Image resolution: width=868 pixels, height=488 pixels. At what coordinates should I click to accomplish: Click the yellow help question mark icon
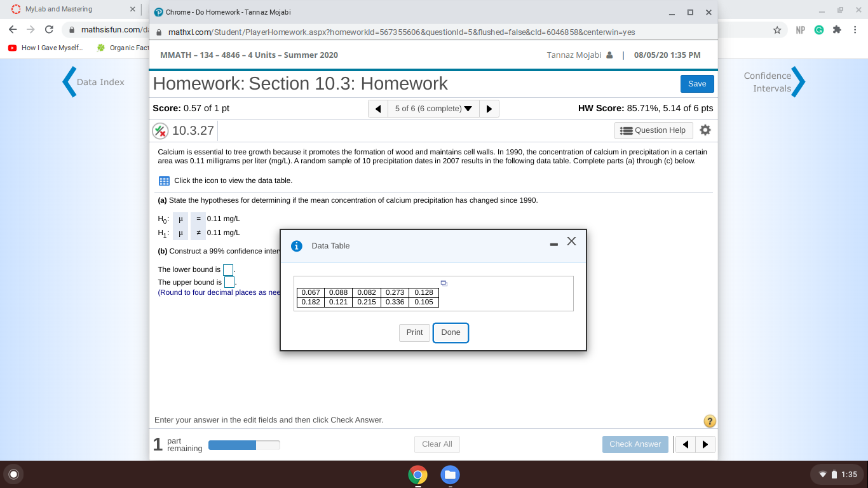click(x=710, y=421)
